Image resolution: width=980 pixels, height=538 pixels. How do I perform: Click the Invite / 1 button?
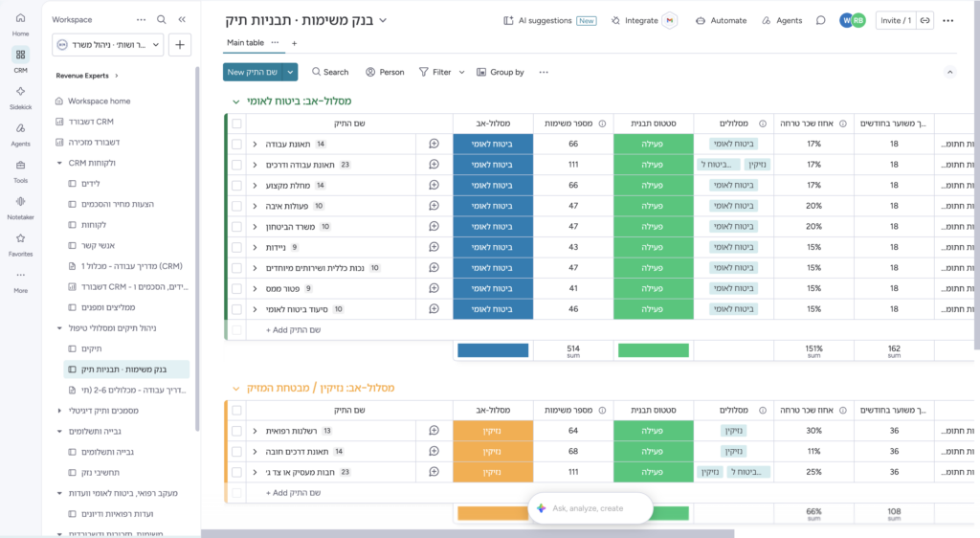pos(896,20)
